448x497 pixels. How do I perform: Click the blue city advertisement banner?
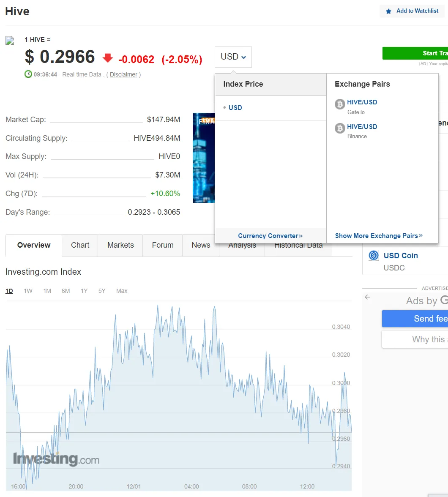click(204, 158)
